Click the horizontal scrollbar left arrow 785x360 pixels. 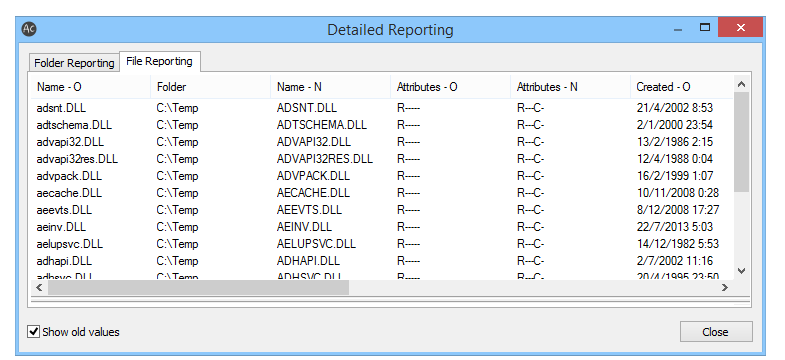point(40,287)
